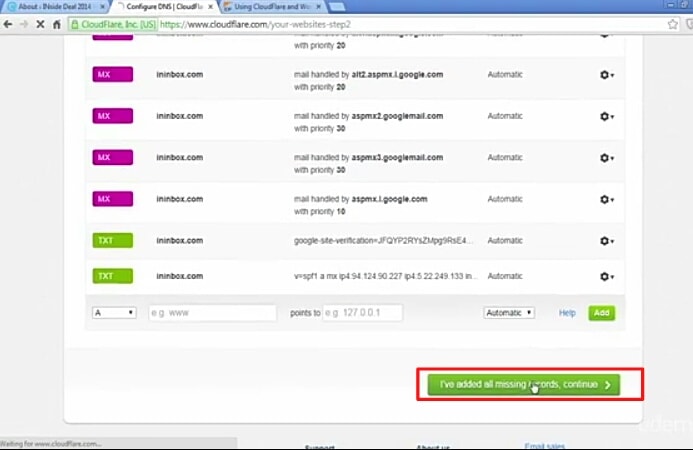Click Automatic TTL of aspmx2.googlemail.com row

(505, 116)
